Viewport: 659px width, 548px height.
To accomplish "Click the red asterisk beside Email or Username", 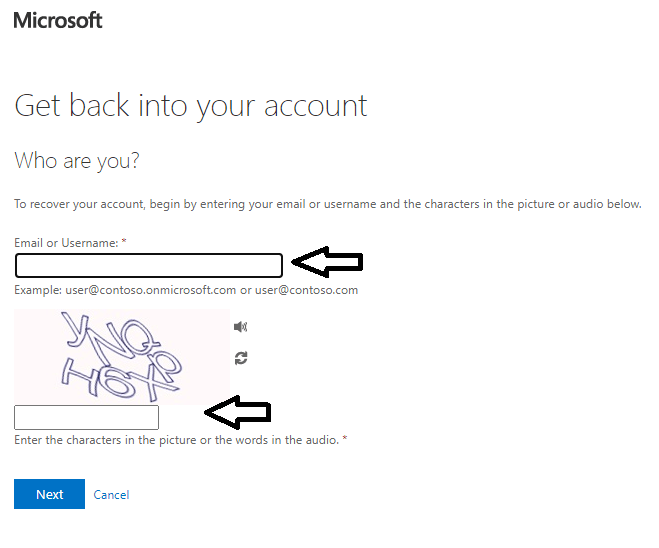I will pos(124,241).
